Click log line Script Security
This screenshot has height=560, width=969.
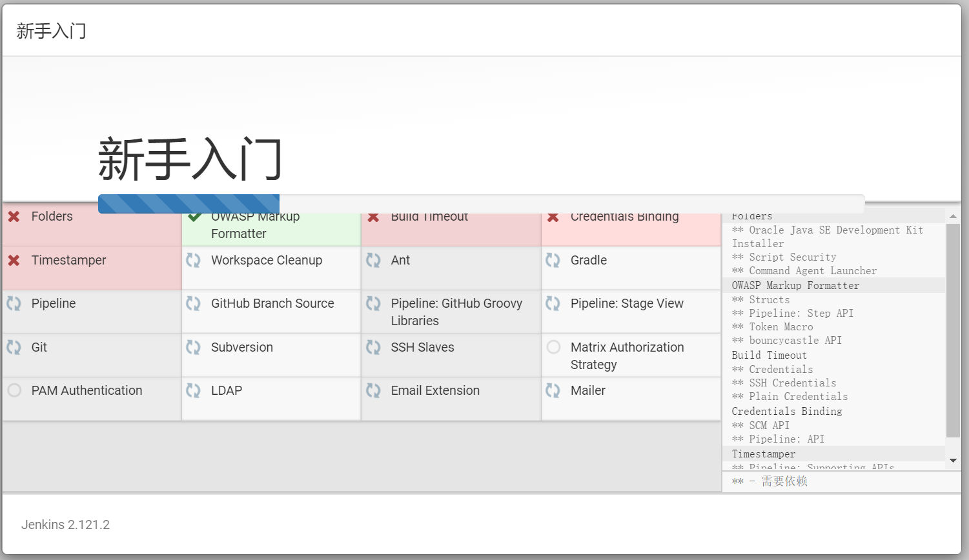point(784,257)
